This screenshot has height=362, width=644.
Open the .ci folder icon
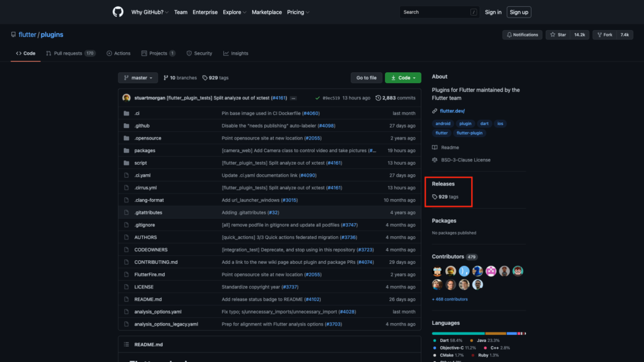pyautogui.click(x=126, y=113)
